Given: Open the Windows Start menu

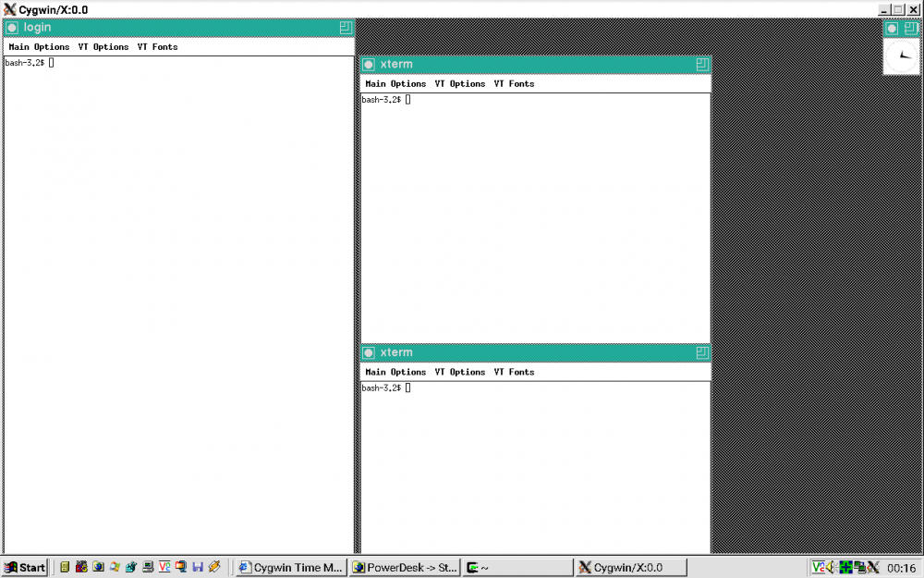Looking at the screenshot, I should [x=25, y=568].
